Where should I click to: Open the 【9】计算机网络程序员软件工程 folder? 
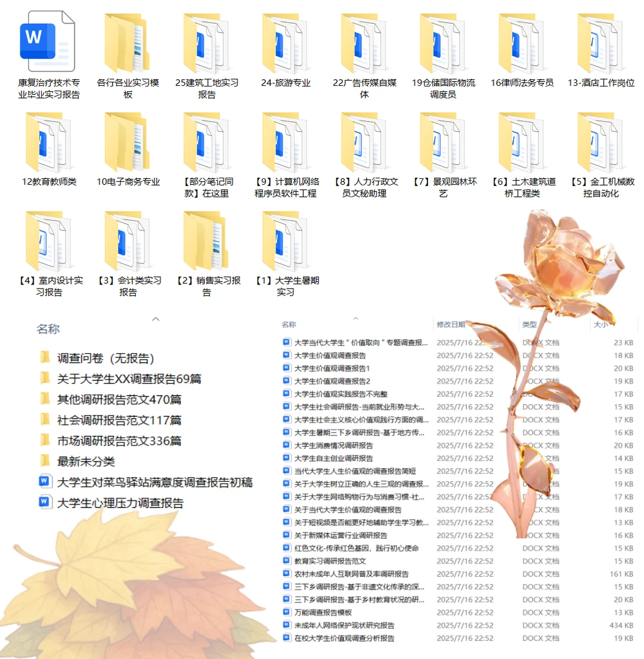(x=286, y=146)
